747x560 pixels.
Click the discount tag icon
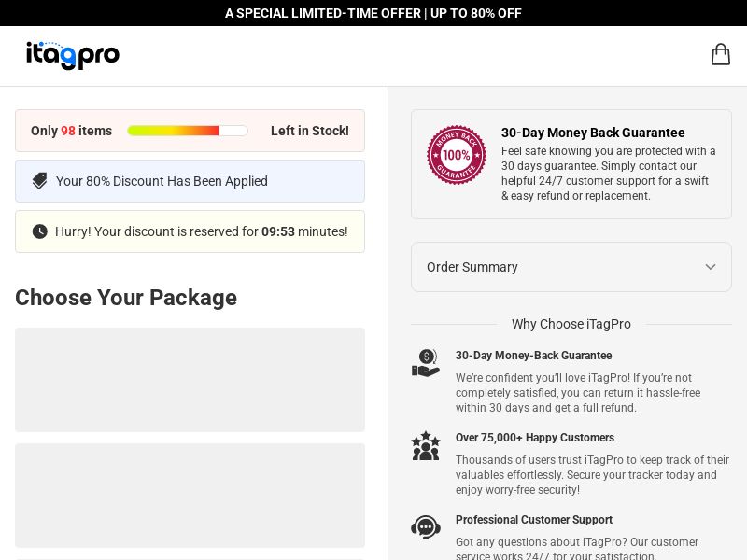coord(39,181)
